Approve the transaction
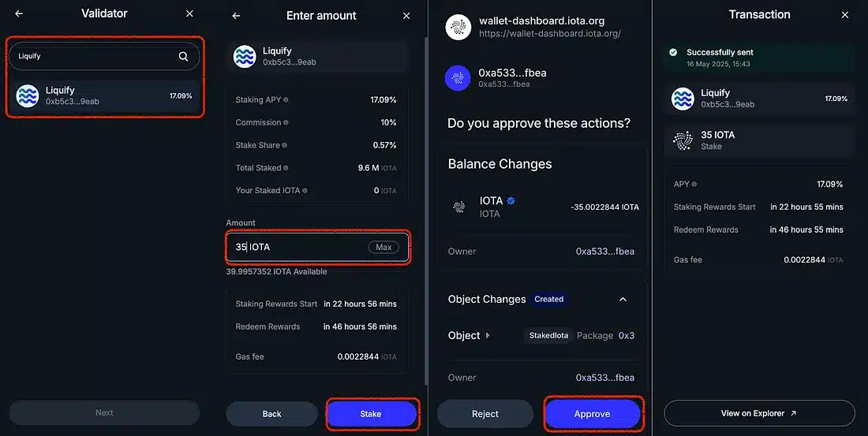The image size is (868, 436). [x=593, y=414]
